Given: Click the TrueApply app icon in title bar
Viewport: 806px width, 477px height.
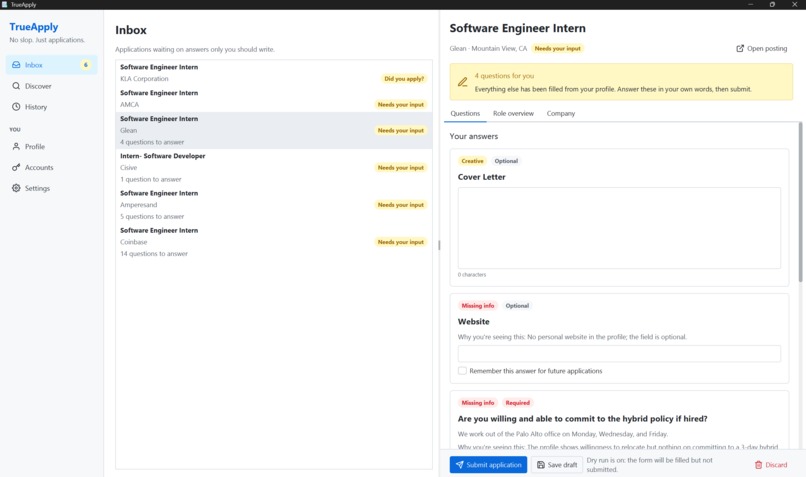Looking at the screenshot, I should 5,5.
